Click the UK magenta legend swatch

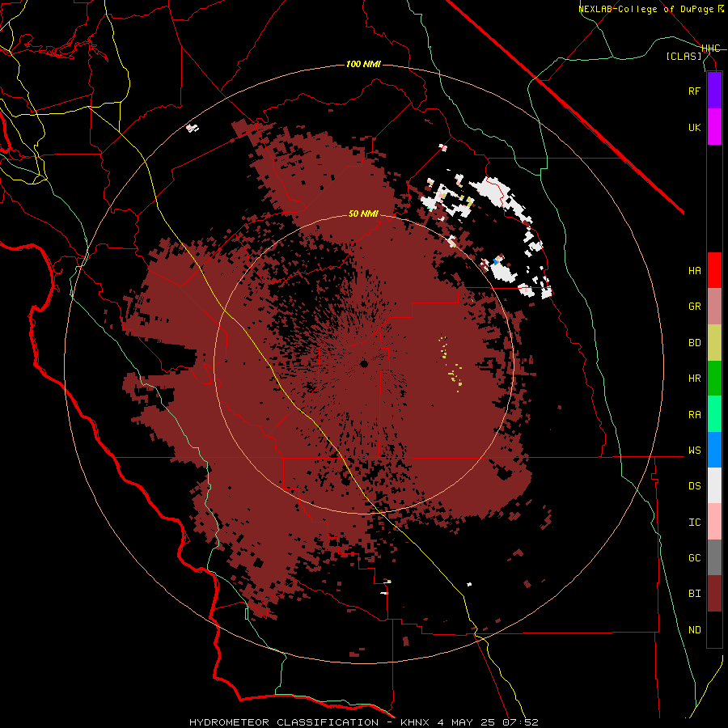click(714, 127)
